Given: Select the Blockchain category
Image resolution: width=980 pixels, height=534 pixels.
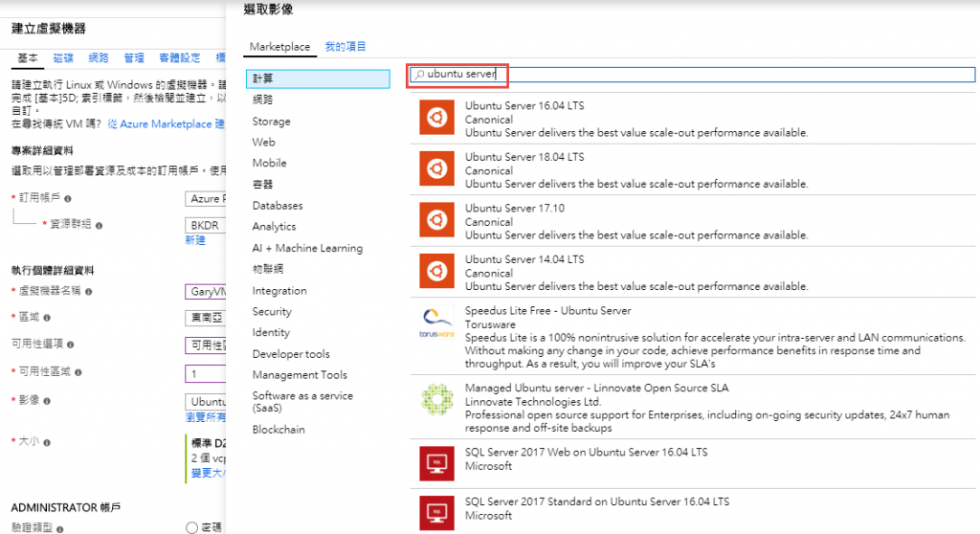Looking at the screenshot, I should pos(278,430).
